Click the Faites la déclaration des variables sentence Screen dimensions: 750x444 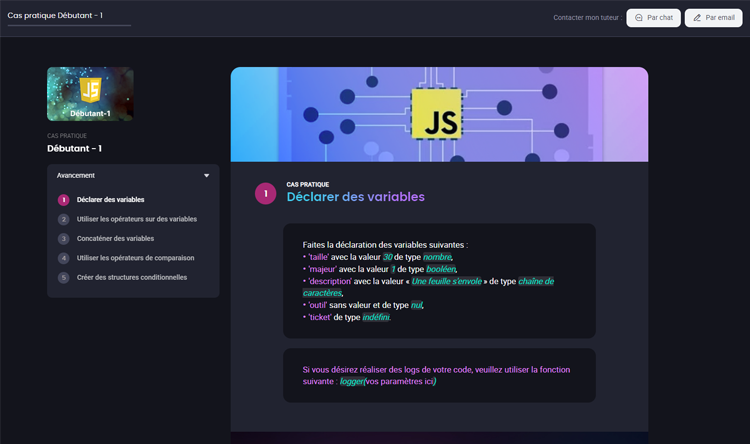(x=385, y=245)
